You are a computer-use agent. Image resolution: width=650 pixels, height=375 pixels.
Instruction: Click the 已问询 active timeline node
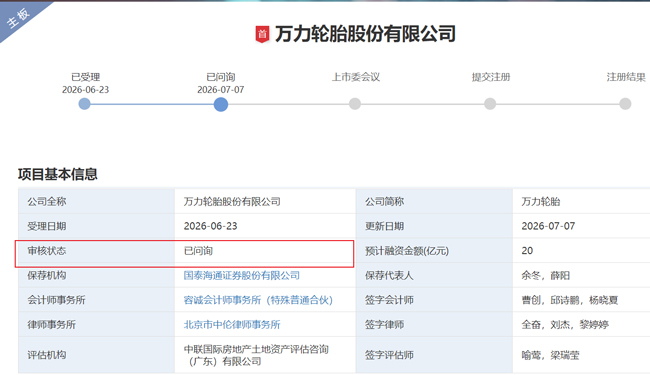(221, 104)
